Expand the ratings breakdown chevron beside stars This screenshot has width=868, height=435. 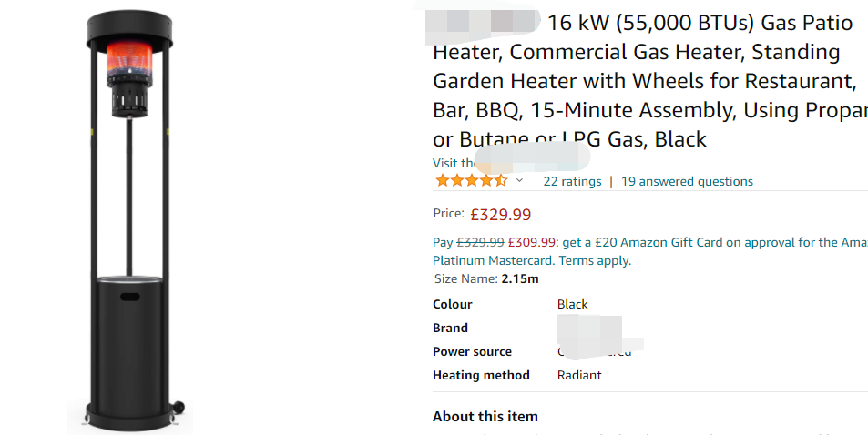[519, 180]
